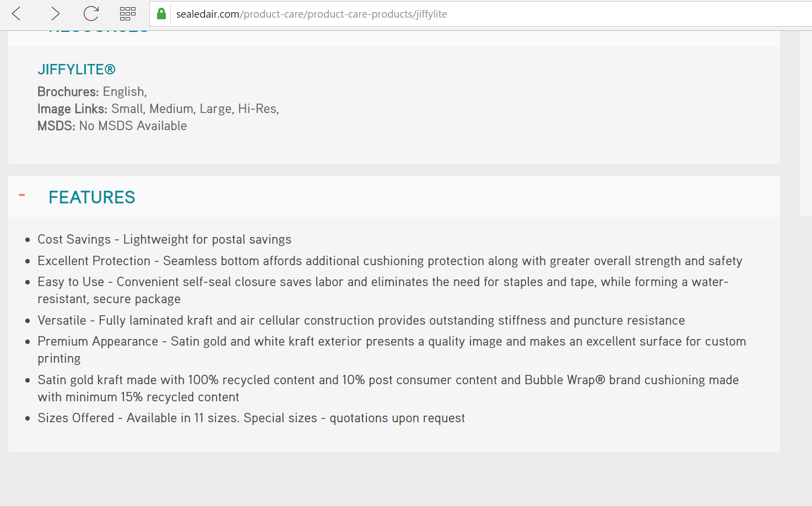Click the partially hidden RESOURCES header
812x506 pixels.
(x=98, y=32)
